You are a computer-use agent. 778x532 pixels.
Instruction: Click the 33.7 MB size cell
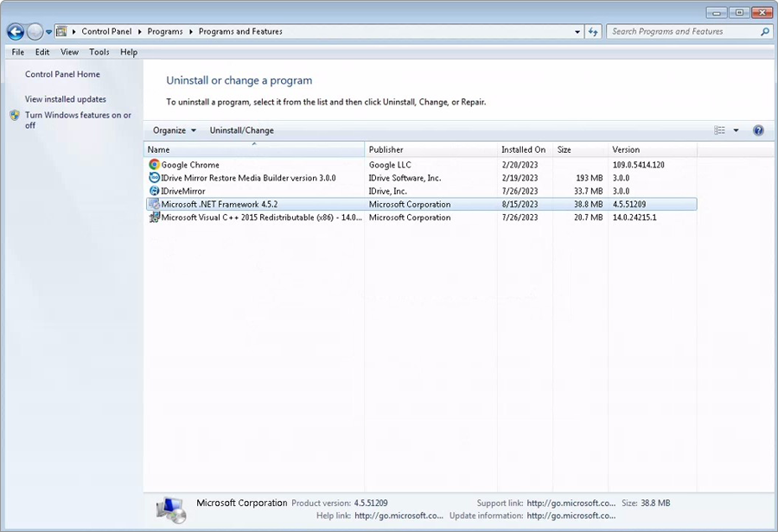(x=588, y=191)
